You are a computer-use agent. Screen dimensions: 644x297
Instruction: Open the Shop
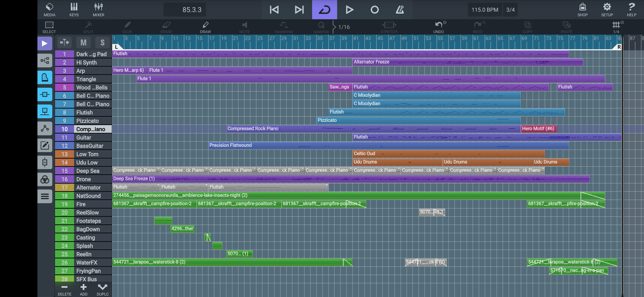coord(582,10)
